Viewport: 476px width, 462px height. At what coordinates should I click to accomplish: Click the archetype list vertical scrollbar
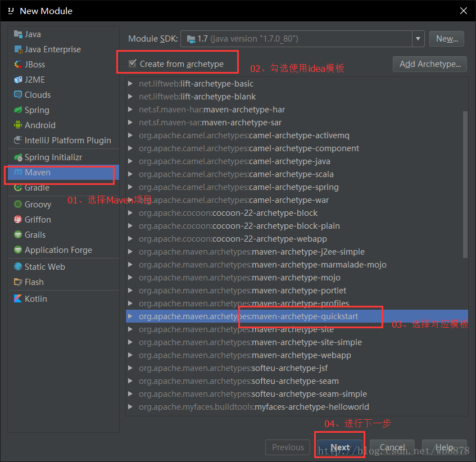465,184
